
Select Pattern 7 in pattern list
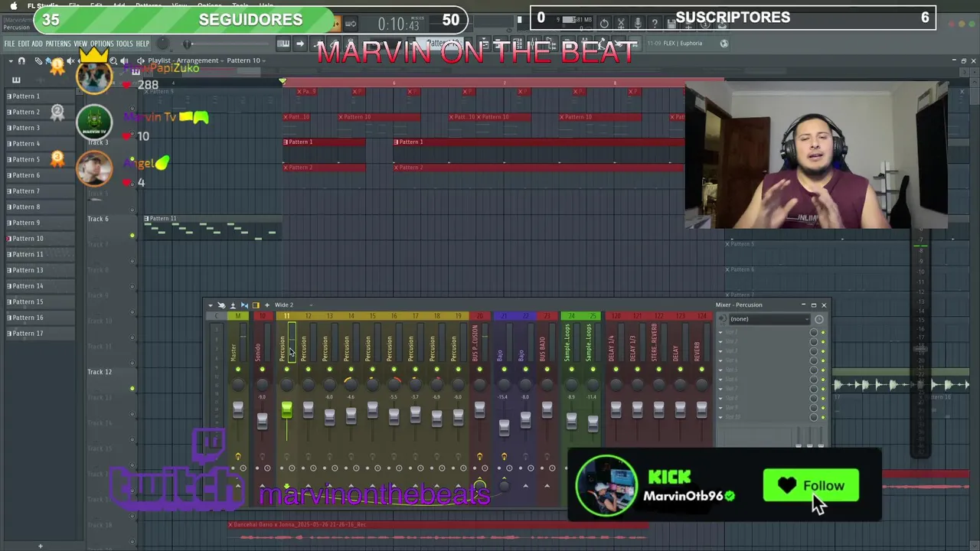[x=39, y=191]
